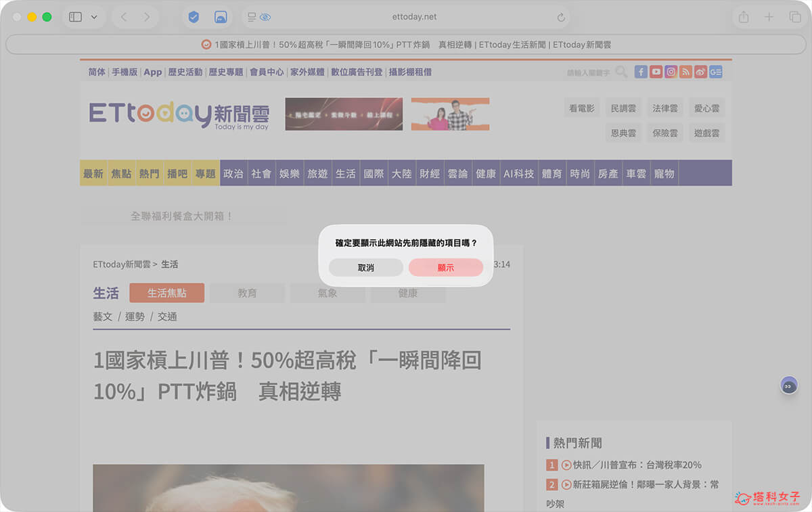Open the ETtoday新聞雲 breadcrumb link

[121, 264]
